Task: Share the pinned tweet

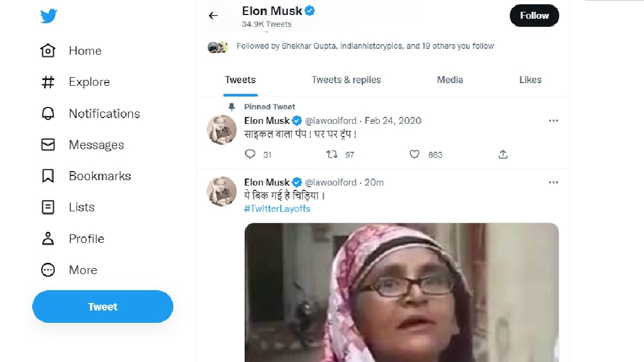Action: 503,154
